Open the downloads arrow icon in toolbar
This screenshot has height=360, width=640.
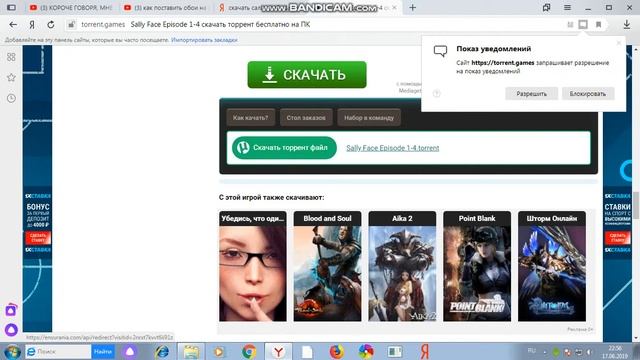tap(627, 24)
